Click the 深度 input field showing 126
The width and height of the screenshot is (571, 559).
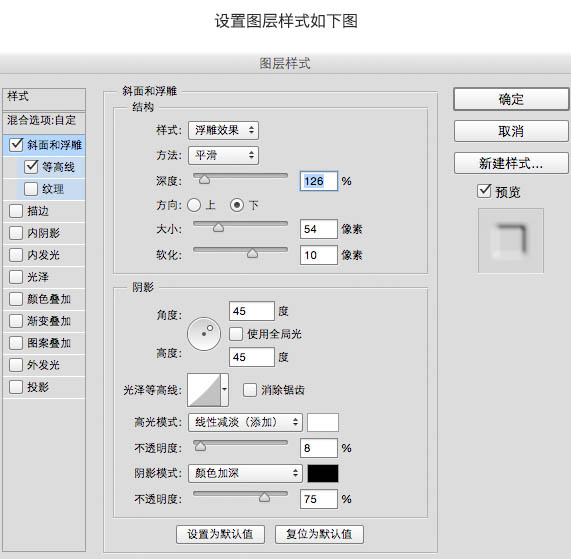pos(319,181)
